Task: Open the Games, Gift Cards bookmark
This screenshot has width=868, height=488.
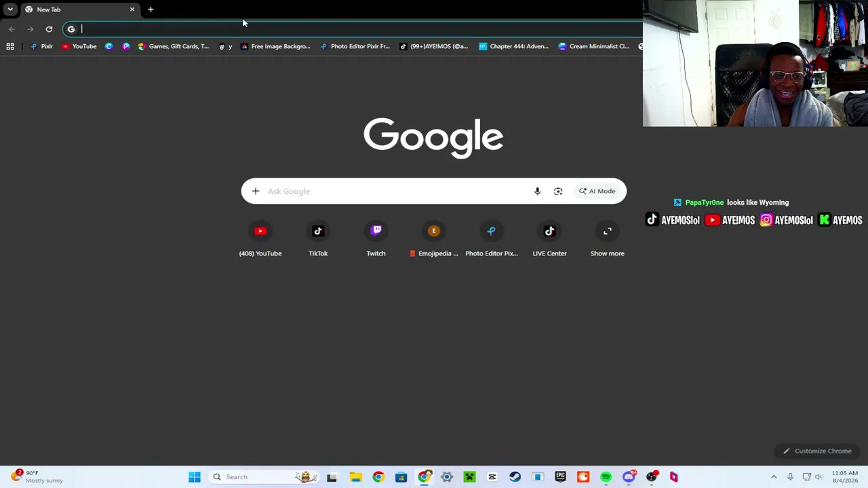Action: coord(174,46)
